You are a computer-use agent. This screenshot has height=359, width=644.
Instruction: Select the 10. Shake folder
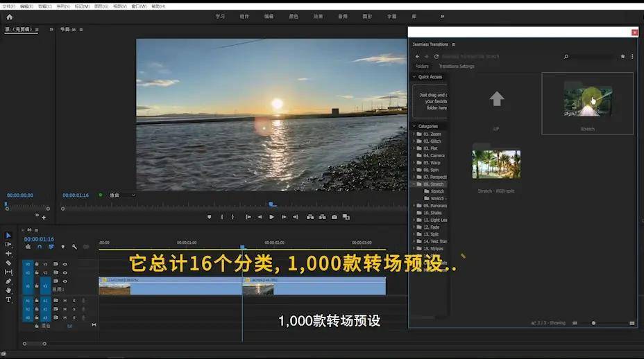tap(430, 213)
